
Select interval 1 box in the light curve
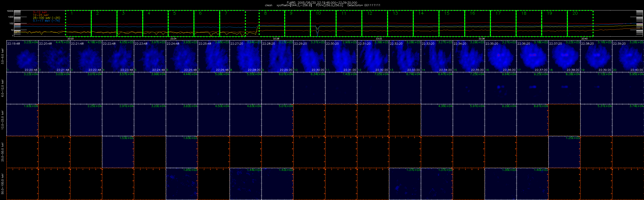(x=78, y=24)
